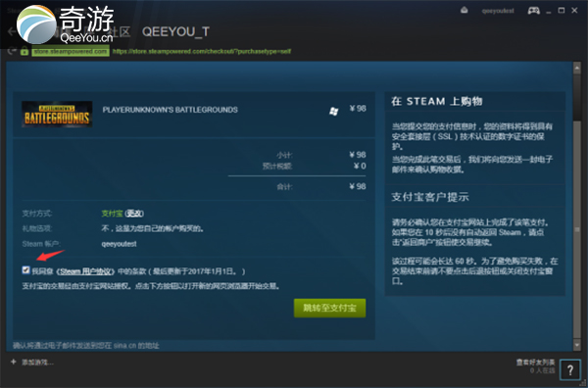This screenshot has height=388, width=588.
Task: Click the 合计 total ¥98 value
Action: (x=358, y=186)
